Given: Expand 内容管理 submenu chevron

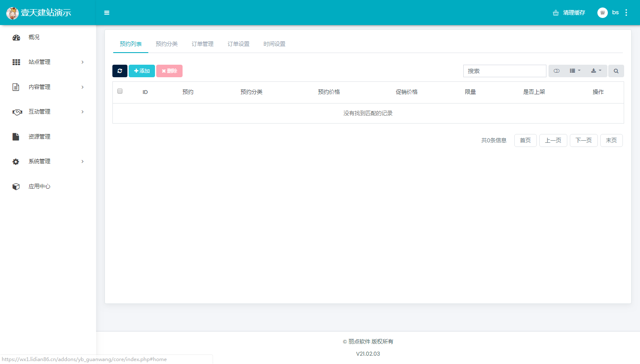Looking at the screenshot, I should (82, 87).
